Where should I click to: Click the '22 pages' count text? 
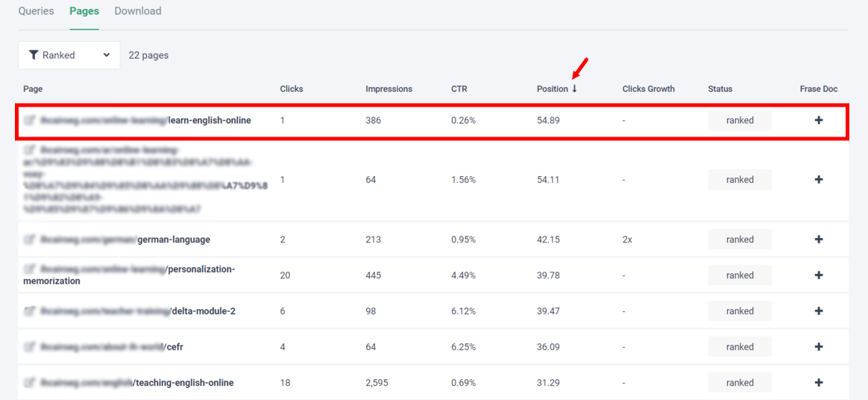[148, 55]
